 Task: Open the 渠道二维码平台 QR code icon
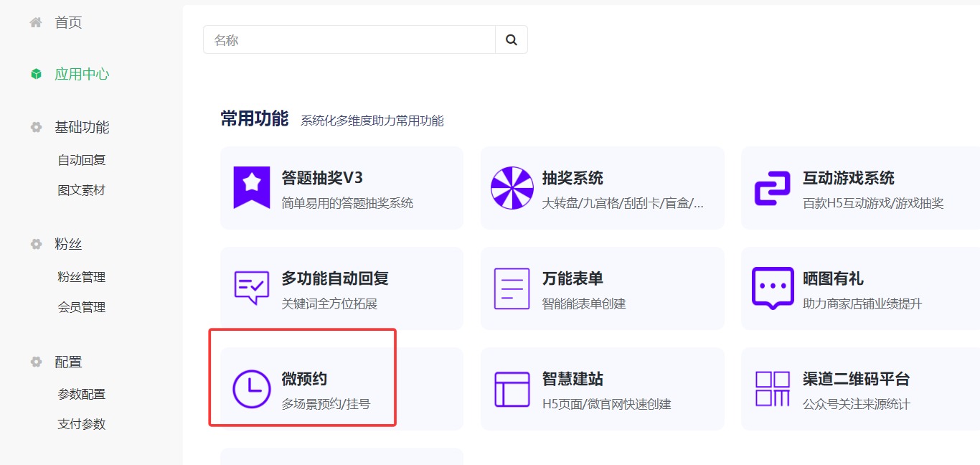(773, 388)
